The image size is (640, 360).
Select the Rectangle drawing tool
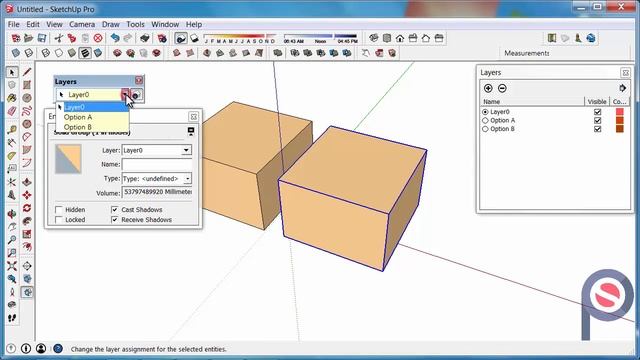coord(27,85)
